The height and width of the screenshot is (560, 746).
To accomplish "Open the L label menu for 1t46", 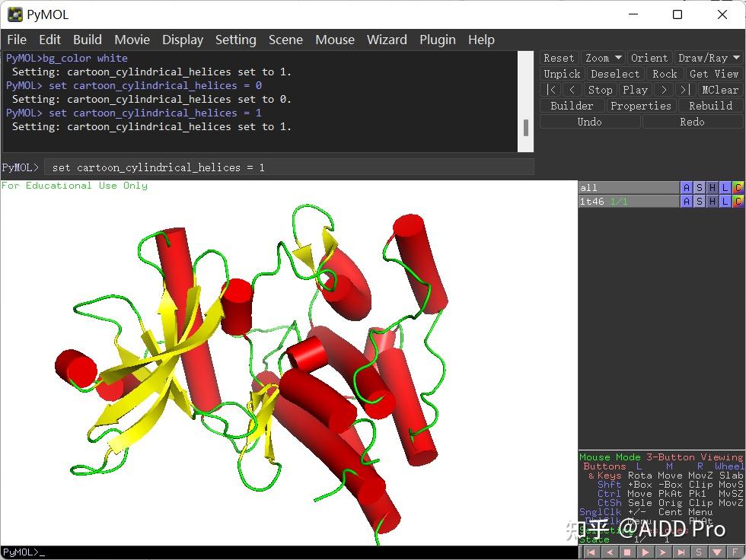I will click(725, 202).
